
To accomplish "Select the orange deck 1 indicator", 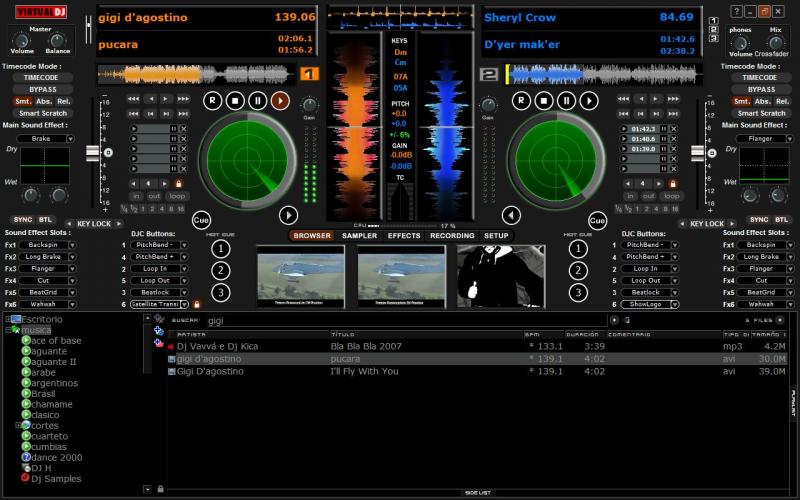I will point(309,74).
